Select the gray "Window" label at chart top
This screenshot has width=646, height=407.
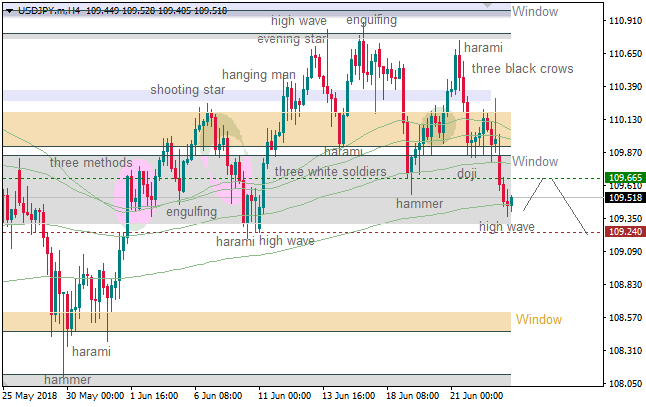(535, 11)
